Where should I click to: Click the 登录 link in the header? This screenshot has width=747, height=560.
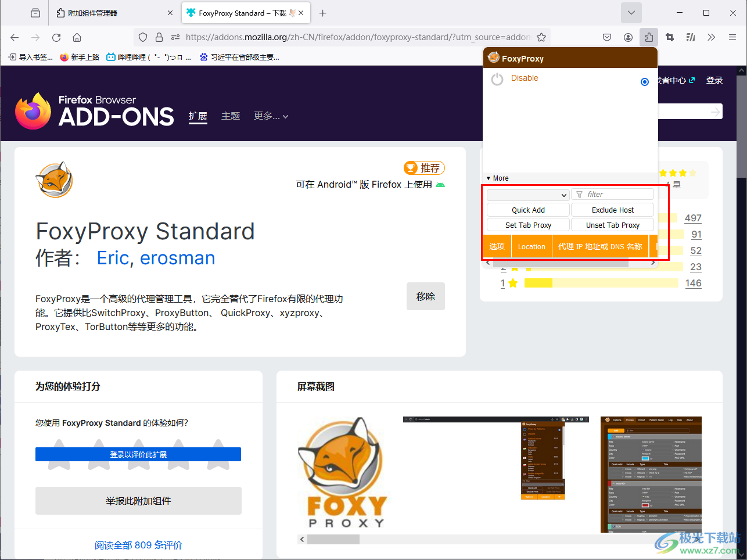pos(714,80)
